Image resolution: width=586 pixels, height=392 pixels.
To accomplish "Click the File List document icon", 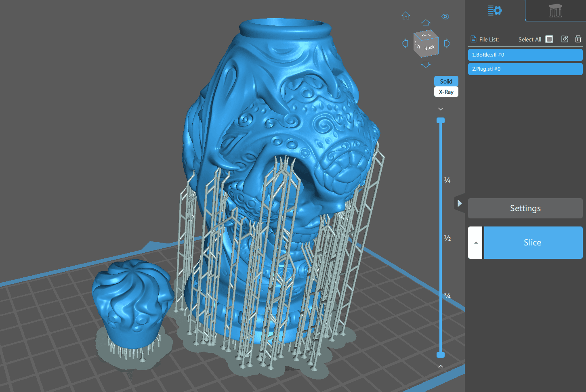I will pyautogui.click(x=473, y=39).
